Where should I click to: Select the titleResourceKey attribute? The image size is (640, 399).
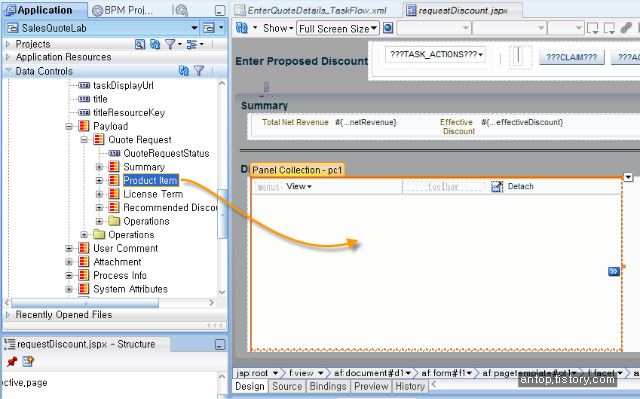129,112
